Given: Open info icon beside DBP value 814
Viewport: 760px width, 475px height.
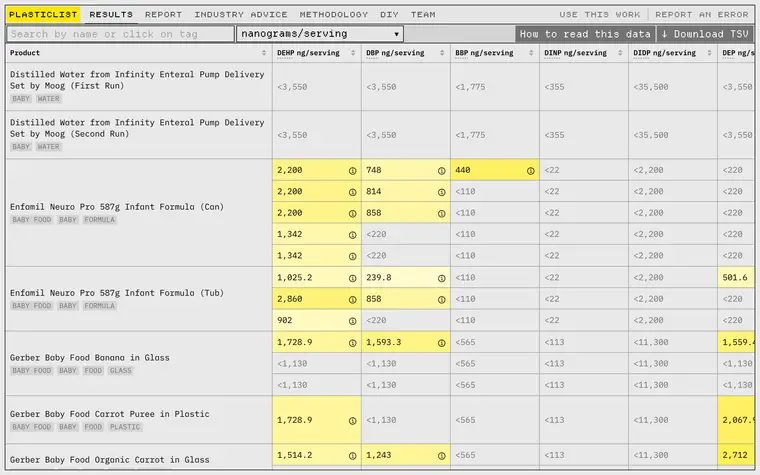Looking at the screenshot, I should [x=442, y=192].
